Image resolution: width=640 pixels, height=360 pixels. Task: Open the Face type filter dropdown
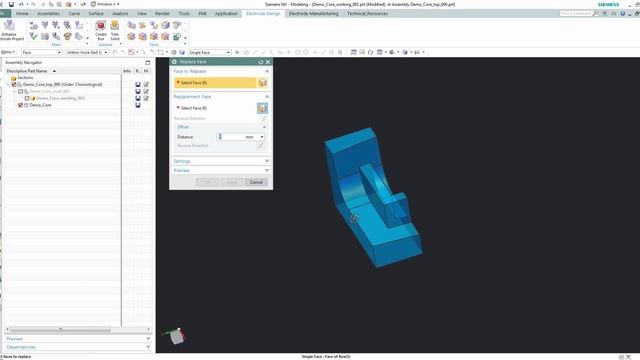tap(42, 52)
